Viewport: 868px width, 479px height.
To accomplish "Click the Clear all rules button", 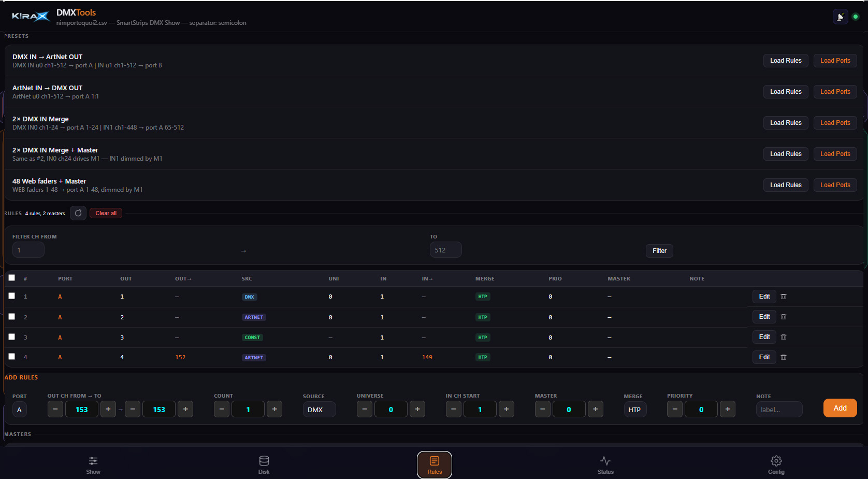I will tap(106, 213).
